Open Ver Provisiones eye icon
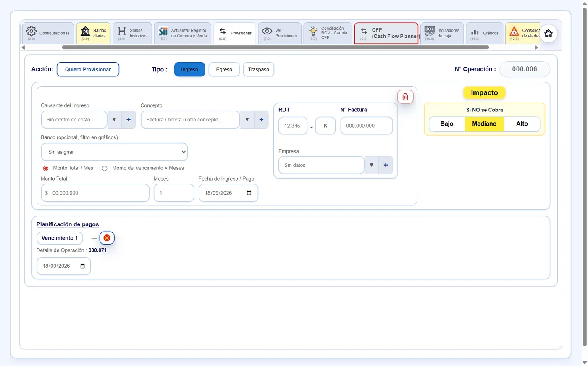Image resolution: width=588 pixels, height=366 pixels. tap(267, 31)
